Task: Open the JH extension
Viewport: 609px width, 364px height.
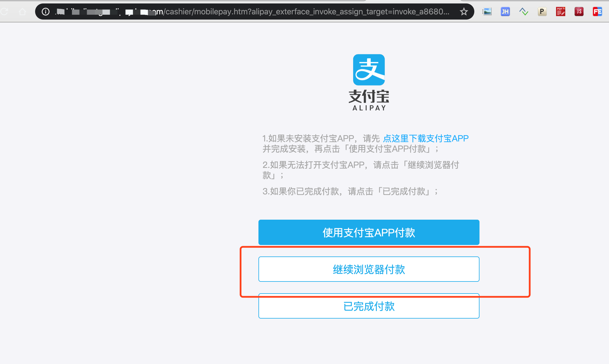Action: click(x=505, y=12)
